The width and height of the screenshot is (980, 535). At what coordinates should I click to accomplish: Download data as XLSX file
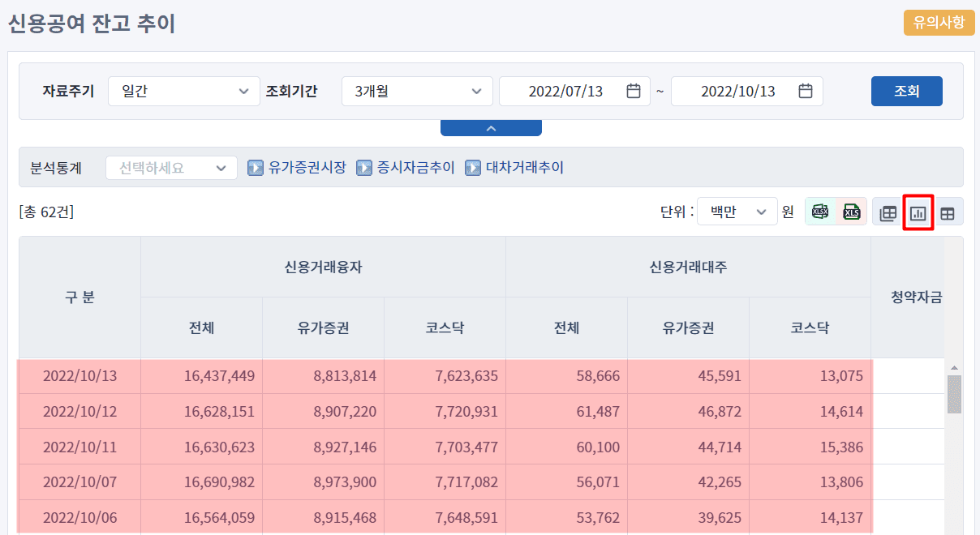point(821,213)
